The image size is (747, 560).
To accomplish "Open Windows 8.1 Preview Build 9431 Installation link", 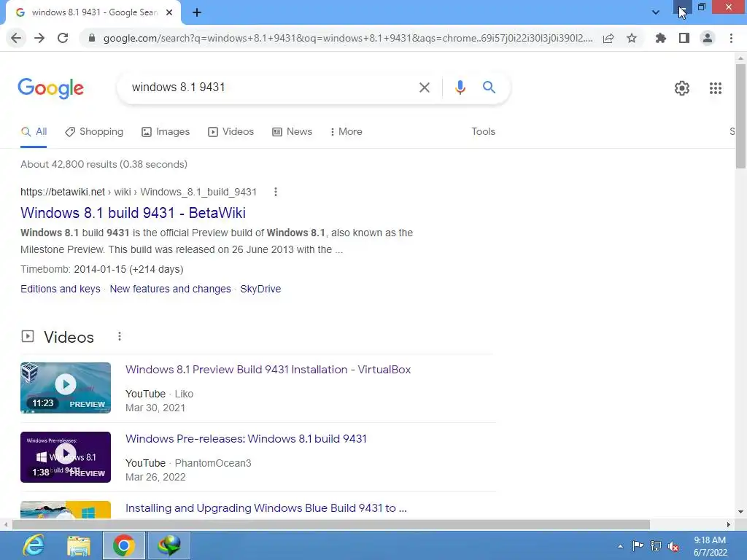I will tap(268, 370).
